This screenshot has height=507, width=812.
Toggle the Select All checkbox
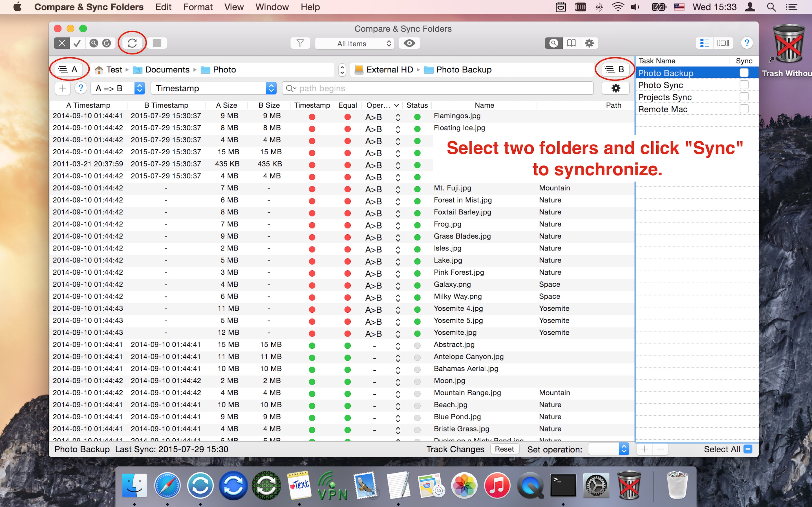pyautogui.click(x=748, y=449)
